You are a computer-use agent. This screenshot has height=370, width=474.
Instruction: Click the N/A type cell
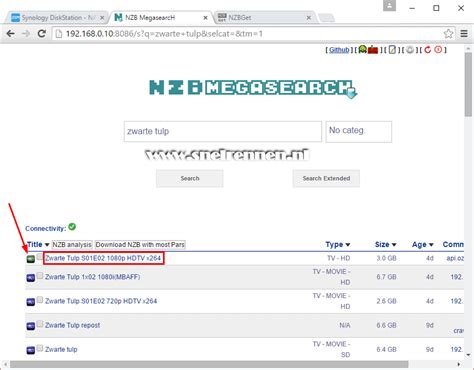point(345,325)
